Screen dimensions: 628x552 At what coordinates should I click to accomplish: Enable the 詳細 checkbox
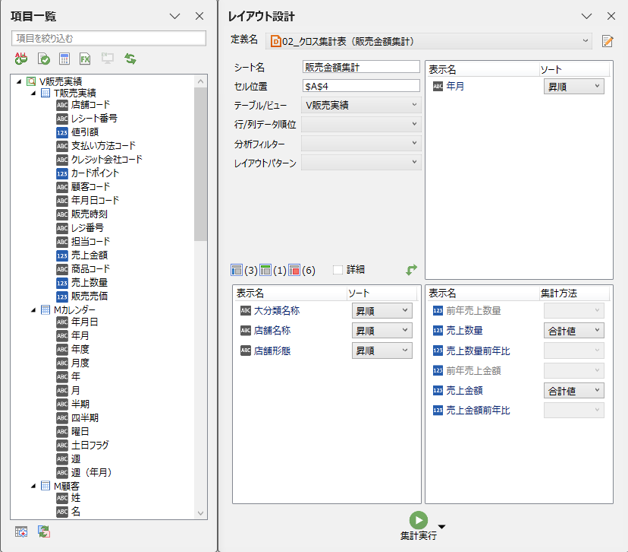(338, 270)
